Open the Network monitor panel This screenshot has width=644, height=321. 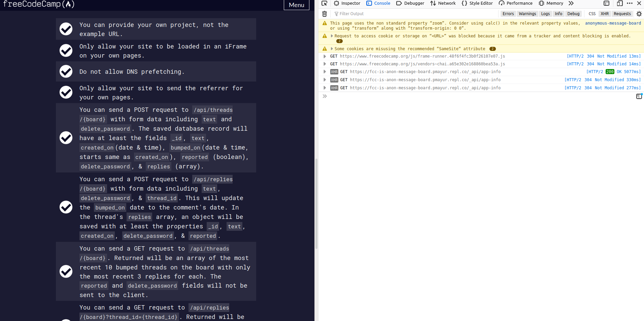(x=443, y=3)
